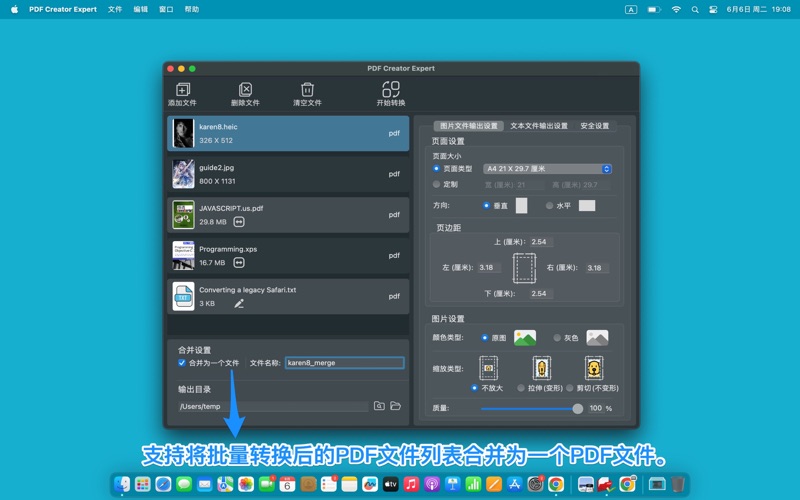Click the 下 (厘米) bottom margin field

click(x=542, y=294)
